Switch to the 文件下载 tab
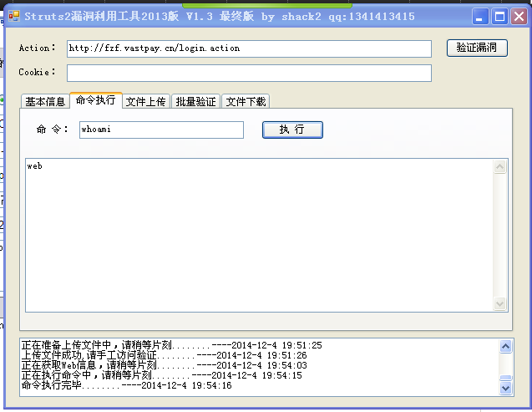The image size is (532, 412). pos(246,101)
